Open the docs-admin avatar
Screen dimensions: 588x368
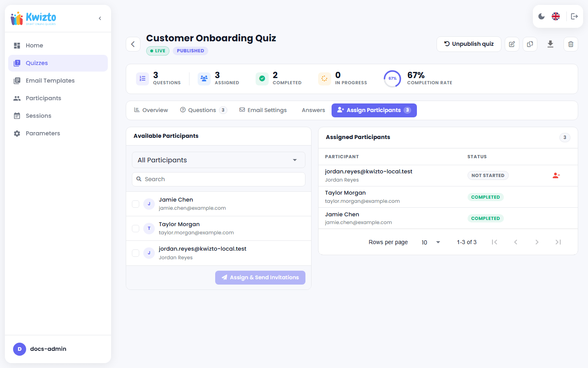click(20, 349)
